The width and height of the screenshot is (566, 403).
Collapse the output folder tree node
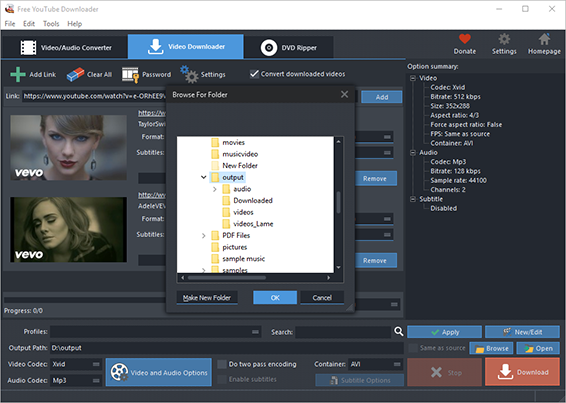click(x=204, y=177)
